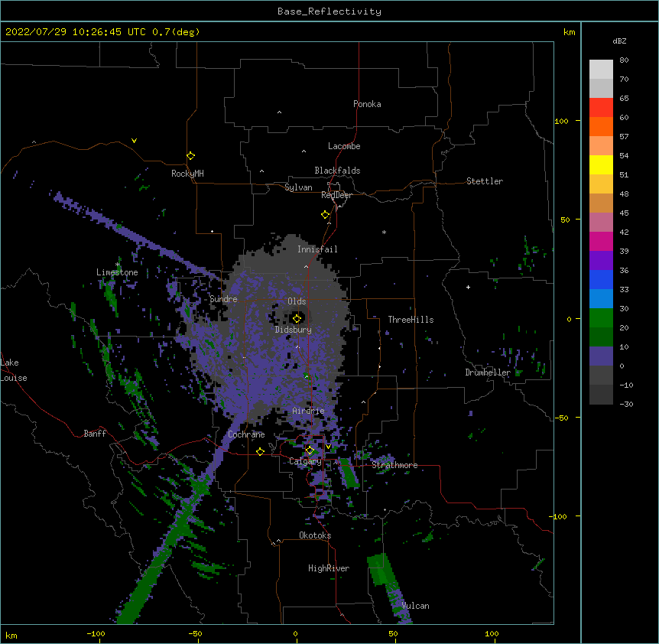Click the 80 value in dBZ legend
The image size is (659, 644).
[624, 60]
